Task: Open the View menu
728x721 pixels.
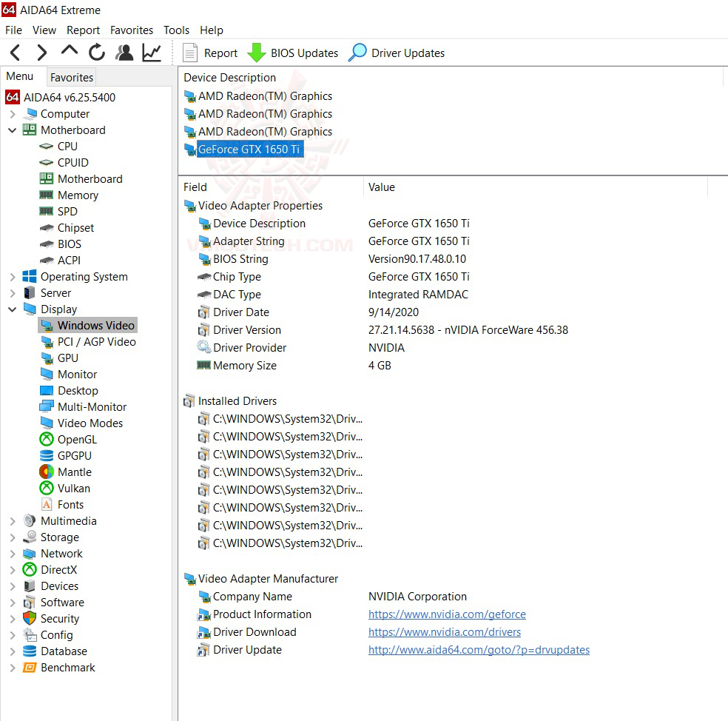Action: pyautogui.click(x=44, y=30)
